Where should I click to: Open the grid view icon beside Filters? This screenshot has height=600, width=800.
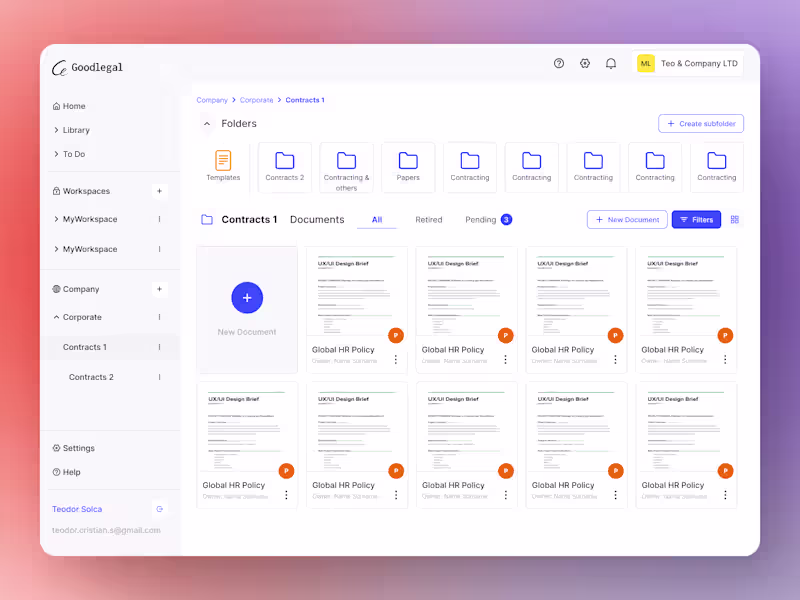coord(734,218)
